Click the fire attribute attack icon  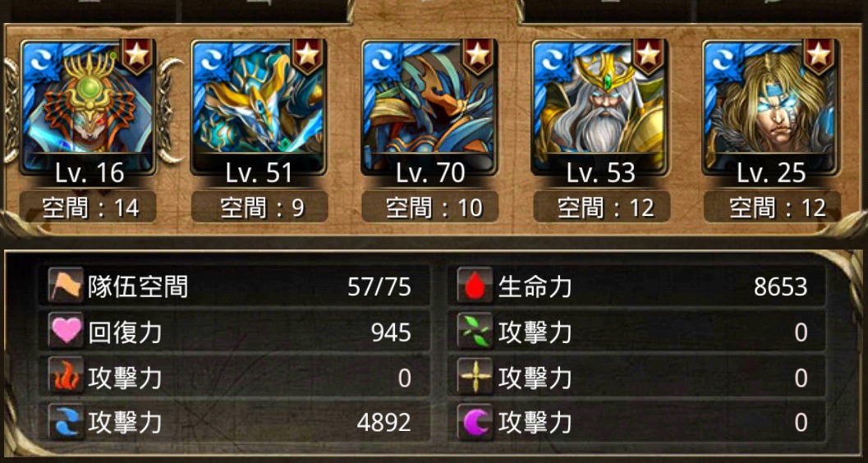(x=66, y=378)
